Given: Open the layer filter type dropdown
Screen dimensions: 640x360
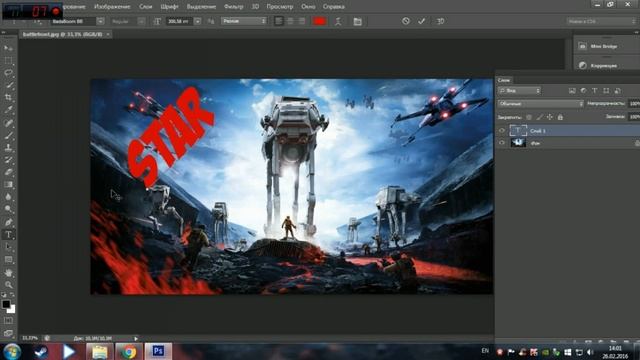Looking at the screenshot, I should pyautogui.click(x=519, y=91).
